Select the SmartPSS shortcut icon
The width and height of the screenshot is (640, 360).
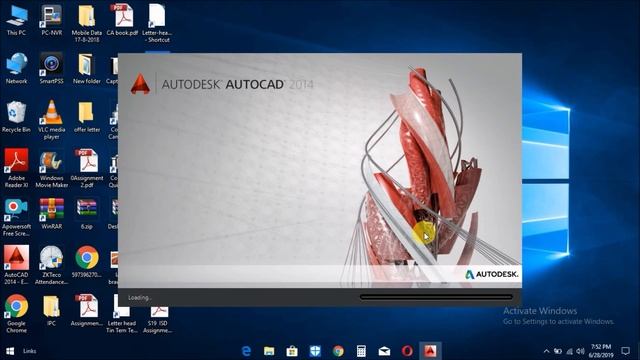51,69
